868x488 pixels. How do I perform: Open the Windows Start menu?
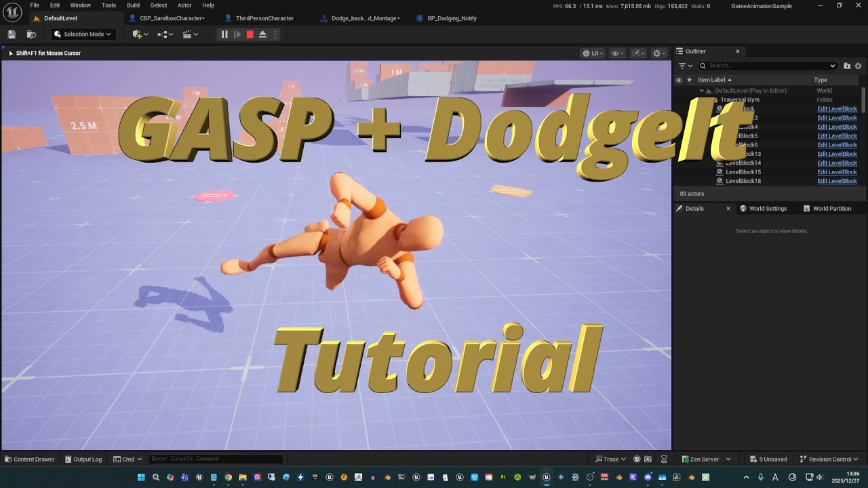click(x=141, y=477)
